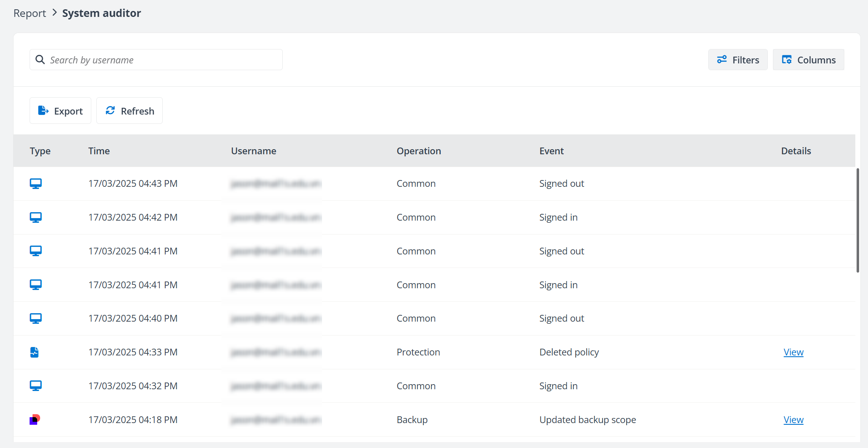Click the vertical scrollbar of the table
Viewport: 868px width, 448px height.
click(x=857, y=220)
